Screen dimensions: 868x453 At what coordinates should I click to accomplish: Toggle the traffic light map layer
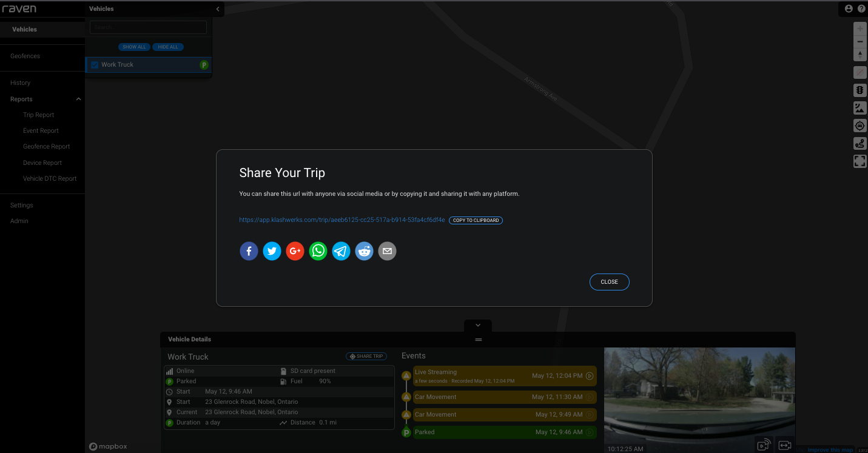click(860, 90)
